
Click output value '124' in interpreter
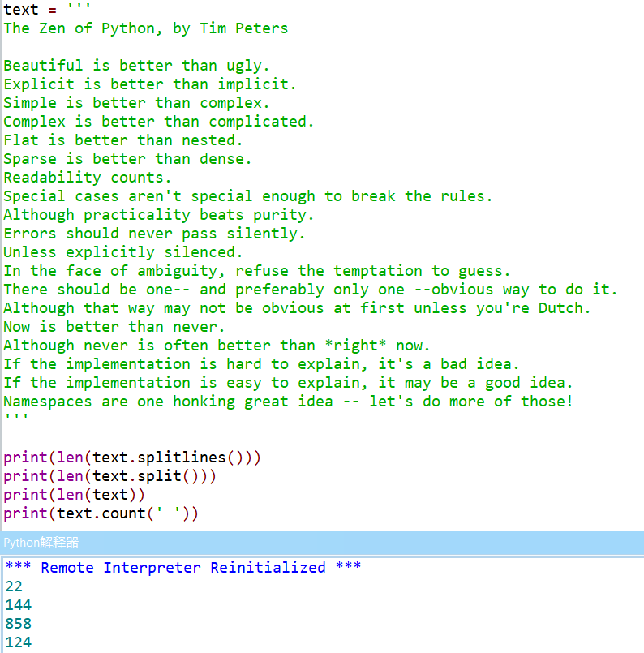point(19,642)
